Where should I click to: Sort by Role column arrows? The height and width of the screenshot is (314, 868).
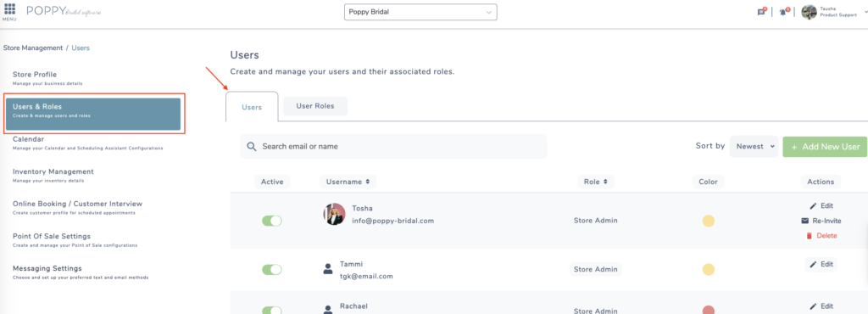pos(605,182)
